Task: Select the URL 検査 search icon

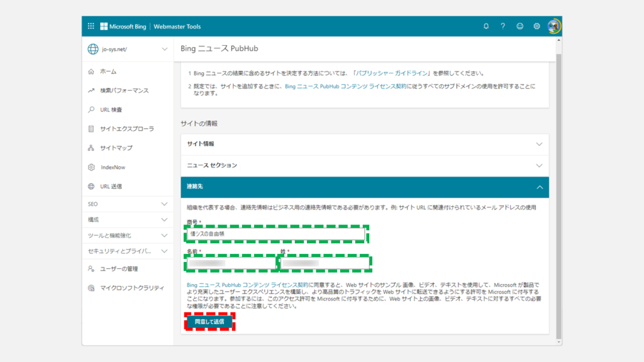Action: [x=92, y=110]
